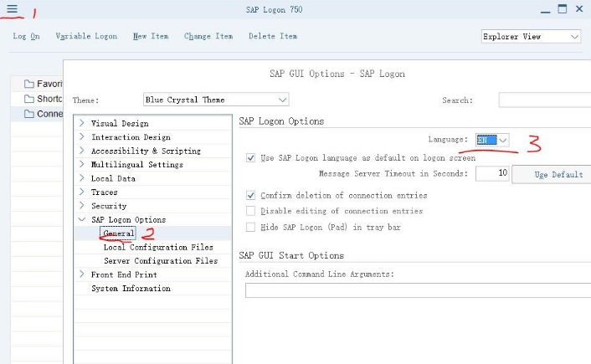Select Server Configuration Files
This screenshot has height=364, width=591.
(x=161, y=261)
